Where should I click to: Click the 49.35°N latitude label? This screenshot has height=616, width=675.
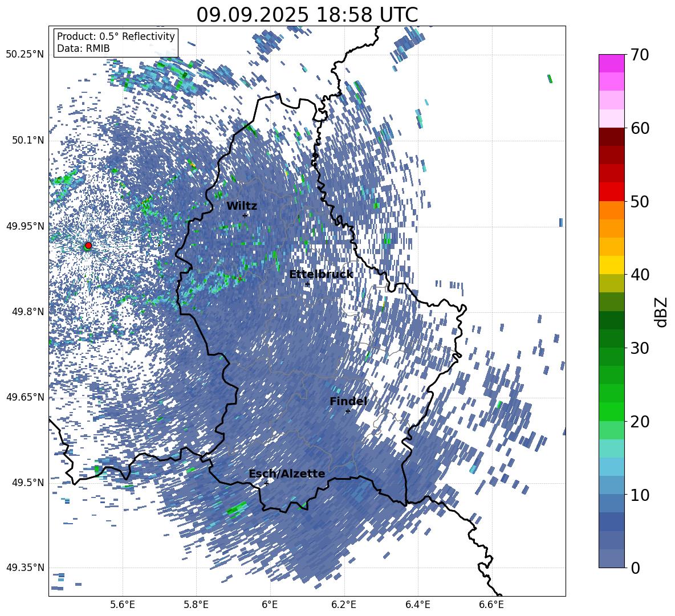point(25,568)
